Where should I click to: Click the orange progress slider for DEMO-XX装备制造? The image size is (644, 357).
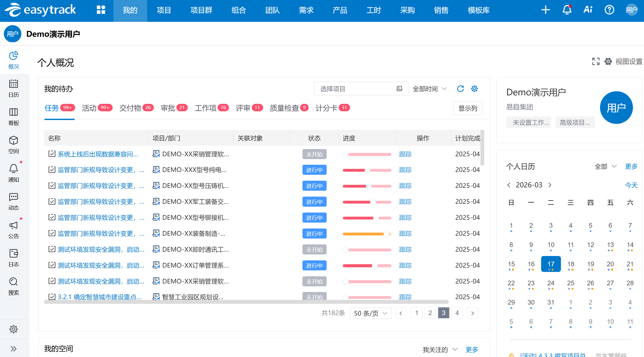386,234
